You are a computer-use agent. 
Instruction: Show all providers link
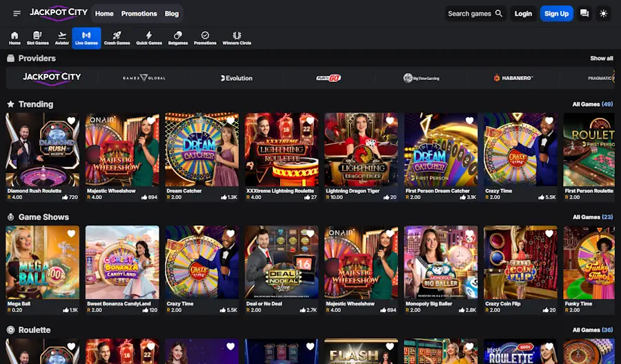click(x=601, y=58)
